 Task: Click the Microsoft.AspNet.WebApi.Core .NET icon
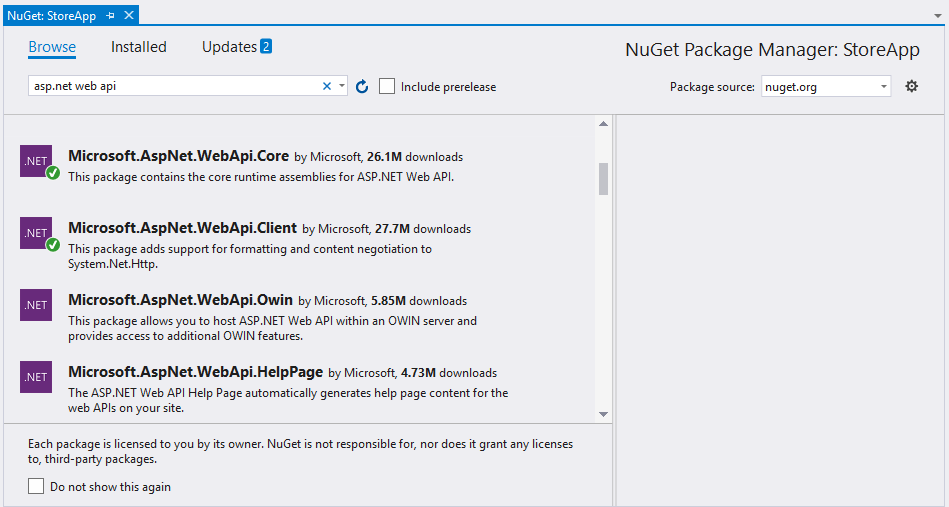36,162
